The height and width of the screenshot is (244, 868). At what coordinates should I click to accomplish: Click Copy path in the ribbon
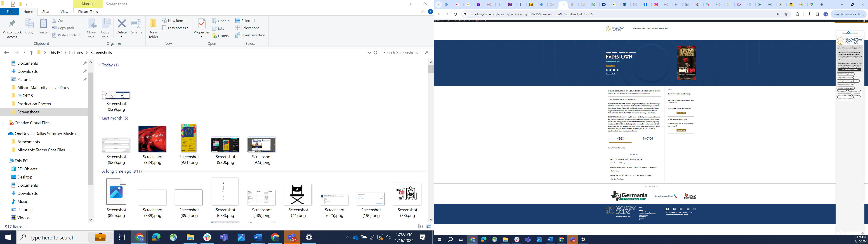tap(63, 28)
